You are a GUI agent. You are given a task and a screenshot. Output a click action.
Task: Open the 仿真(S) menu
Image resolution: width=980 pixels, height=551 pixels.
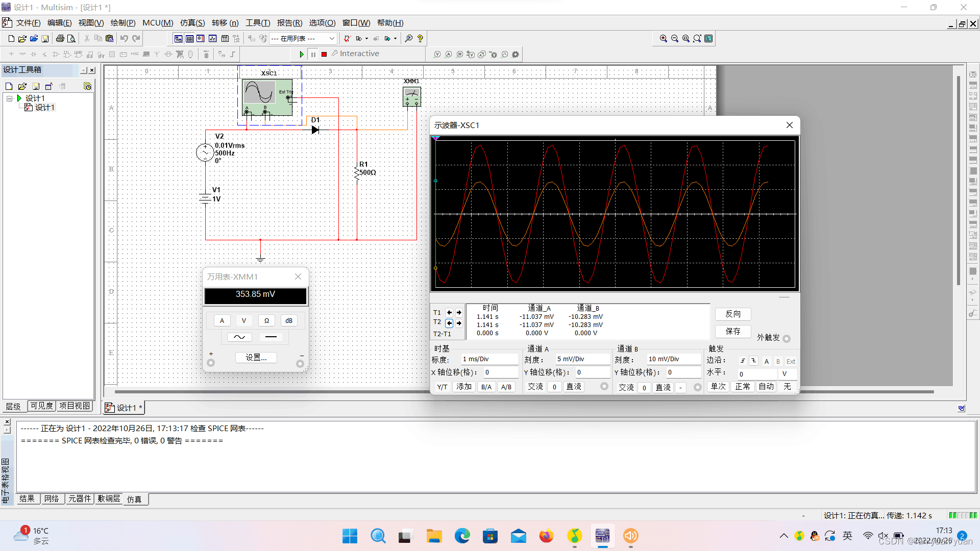(x=192, y=22)
